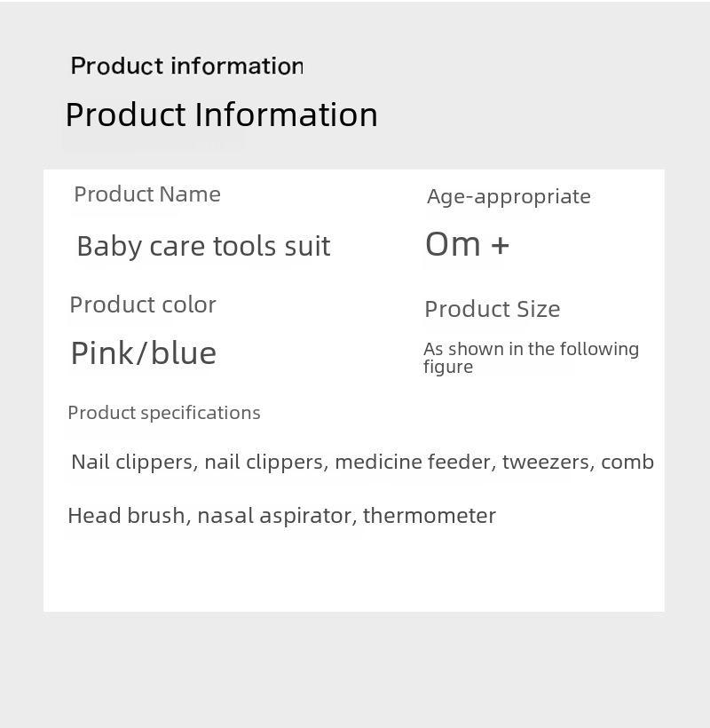The image size is (710, 728).
Task: Select the 'Age-appropriate' label
Action: pyautogui.click(x=509, y=197)
